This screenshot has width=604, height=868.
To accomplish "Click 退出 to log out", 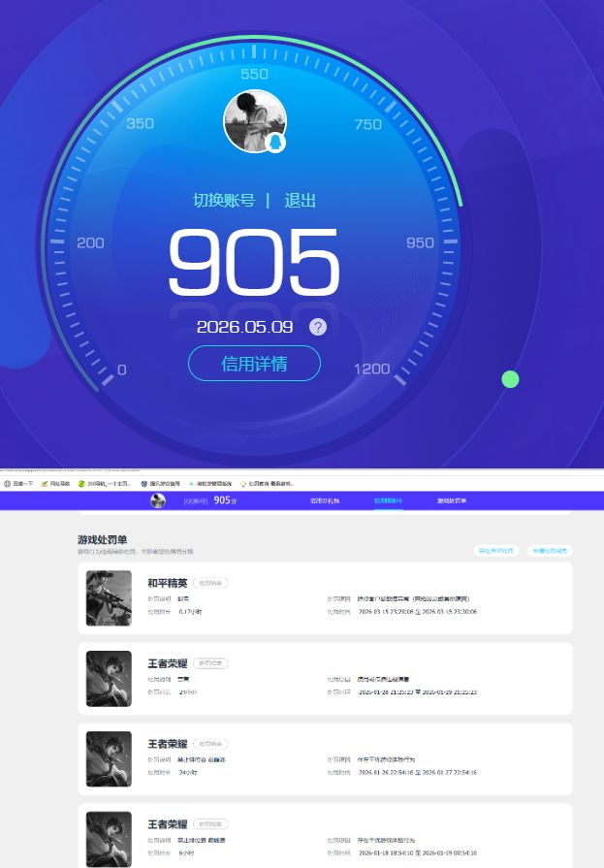I will coord(301,201).
